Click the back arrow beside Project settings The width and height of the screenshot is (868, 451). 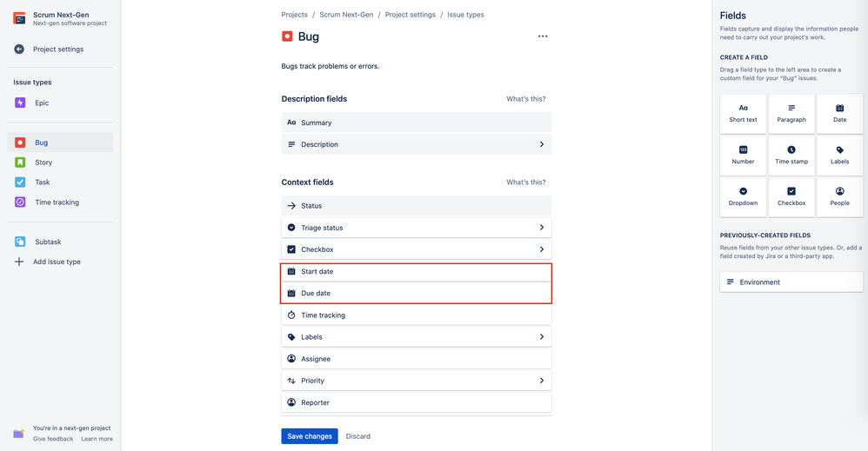pyautogui.click(x=19, y=50)
